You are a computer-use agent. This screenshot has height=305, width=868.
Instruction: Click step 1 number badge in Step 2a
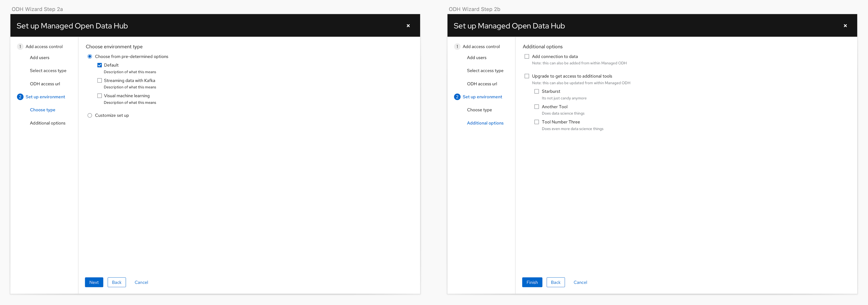coord(20,47)
